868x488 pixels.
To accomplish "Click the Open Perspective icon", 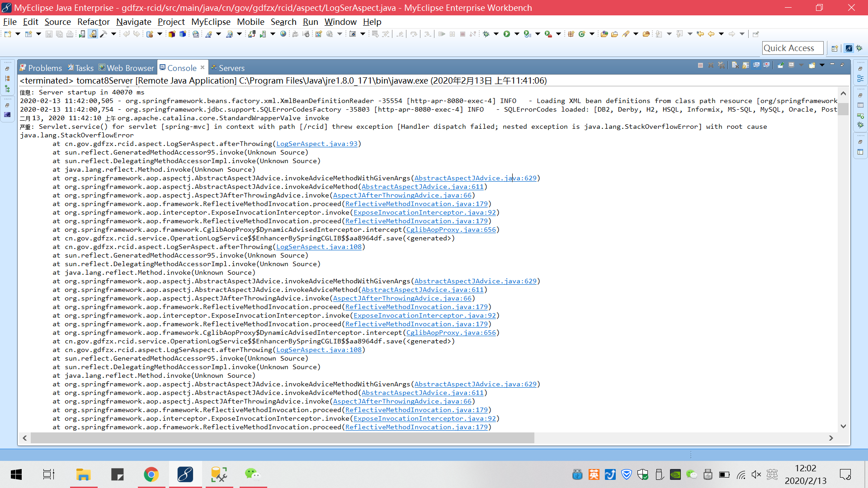I will click(835, 48).
